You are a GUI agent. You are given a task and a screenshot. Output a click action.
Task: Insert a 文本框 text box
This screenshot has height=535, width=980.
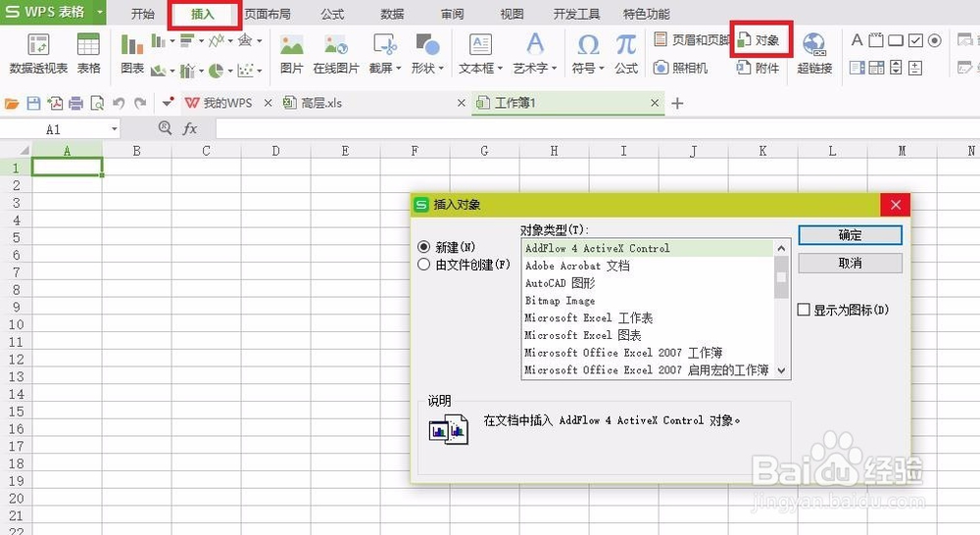(480, 54)
